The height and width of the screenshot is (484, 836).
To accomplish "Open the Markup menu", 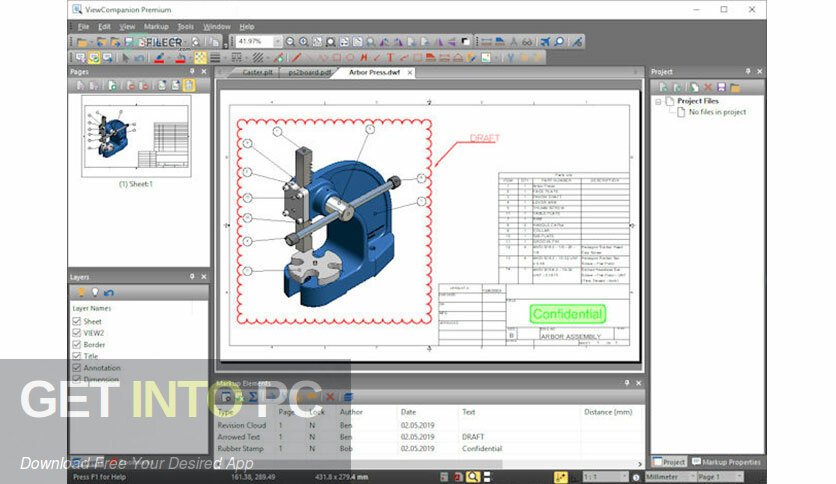I will [x=156, y=27].
